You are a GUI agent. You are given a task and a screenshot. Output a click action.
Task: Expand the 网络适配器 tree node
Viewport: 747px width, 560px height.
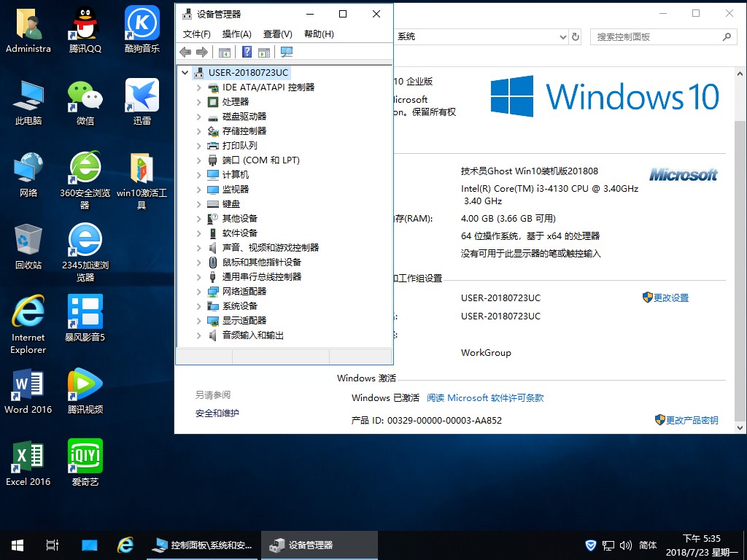pyautogui.click(x=198, y=292)
